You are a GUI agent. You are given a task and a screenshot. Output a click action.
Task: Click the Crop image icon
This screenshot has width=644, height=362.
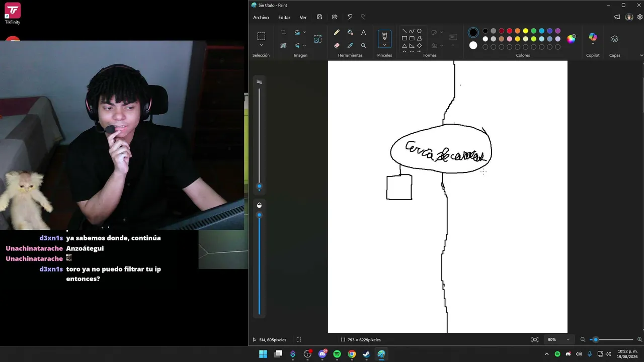pyautogui.click(x=283, y=32)
